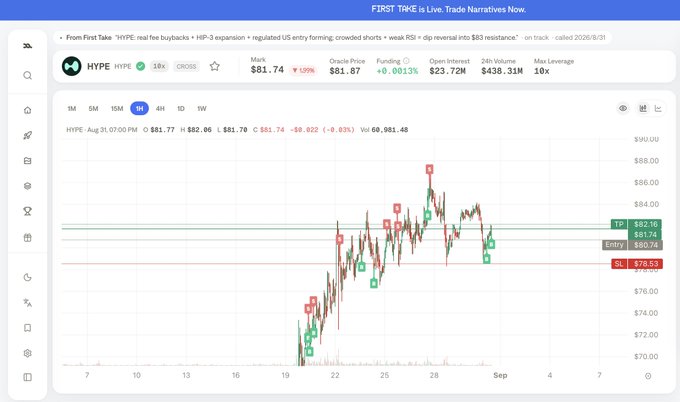Open the gift rewards icon
Screen dimensions: 680x402
[27, 237]
